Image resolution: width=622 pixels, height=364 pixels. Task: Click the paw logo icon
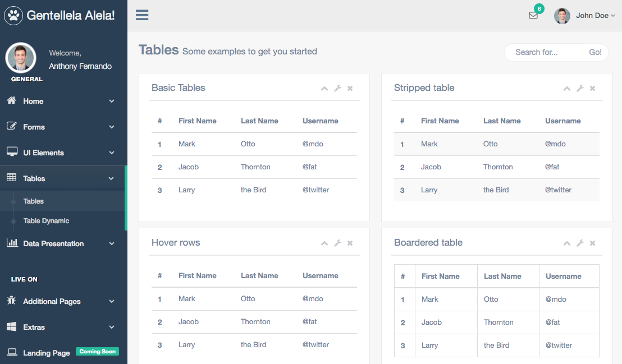click(x=13, y=16)
